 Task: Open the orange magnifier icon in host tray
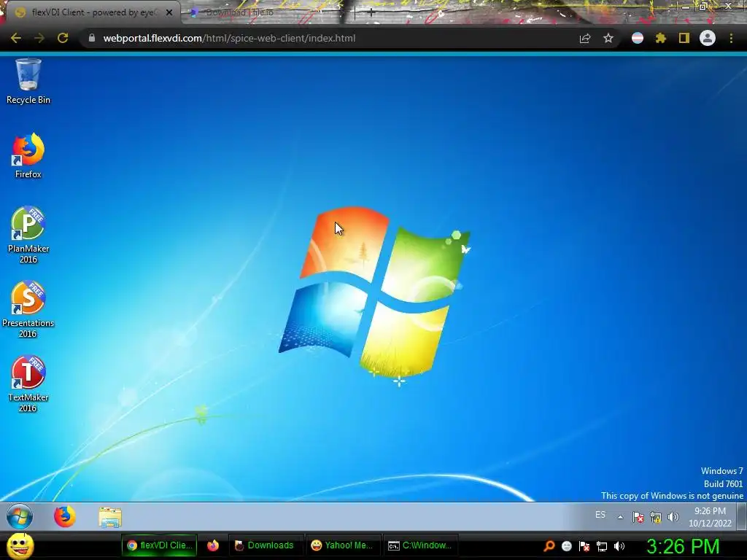tap(549, 546)
